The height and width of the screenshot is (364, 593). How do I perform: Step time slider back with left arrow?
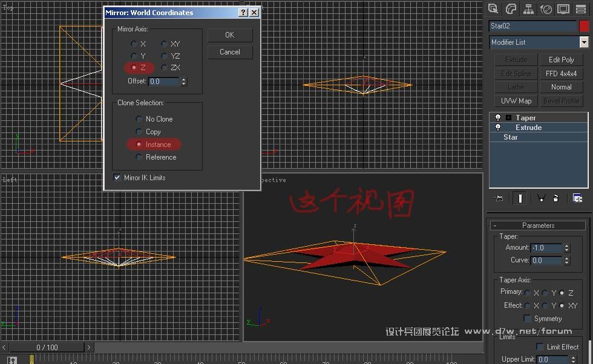coord(4,347)
